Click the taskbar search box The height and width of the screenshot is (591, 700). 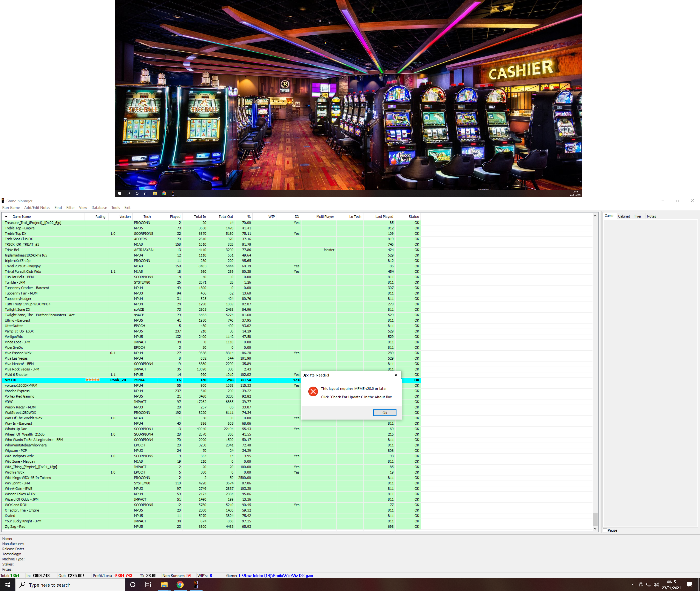click(70, 585)
